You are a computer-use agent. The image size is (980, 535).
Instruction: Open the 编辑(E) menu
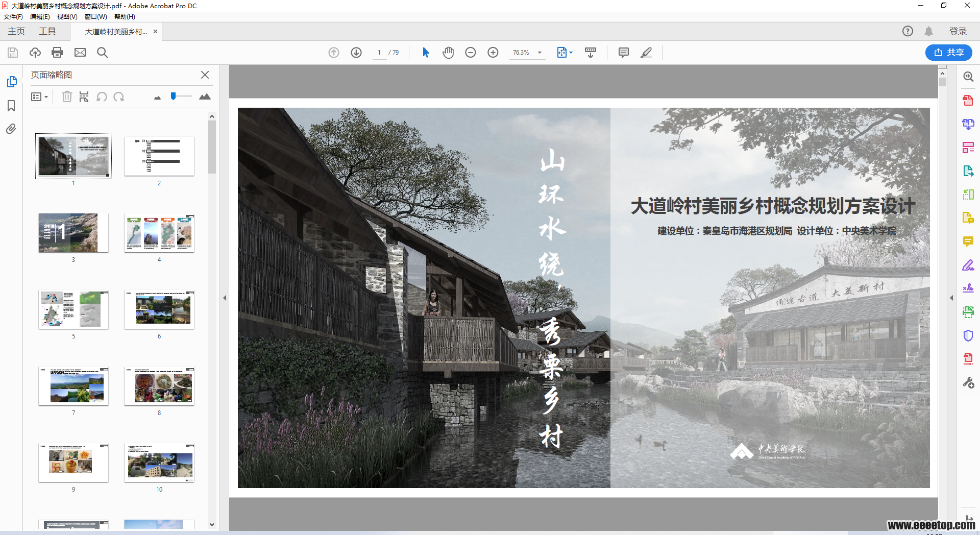pyautogui.click(x=40, y=17)
